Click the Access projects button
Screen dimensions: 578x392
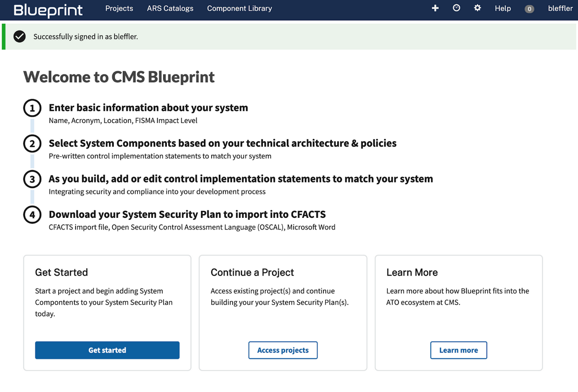282,350
